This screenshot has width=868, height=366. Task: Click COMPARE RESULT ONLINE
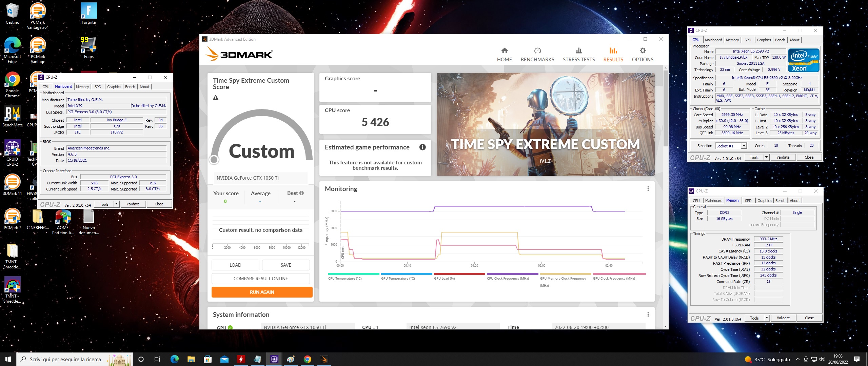pyautogui.click(x=261, y=279)
